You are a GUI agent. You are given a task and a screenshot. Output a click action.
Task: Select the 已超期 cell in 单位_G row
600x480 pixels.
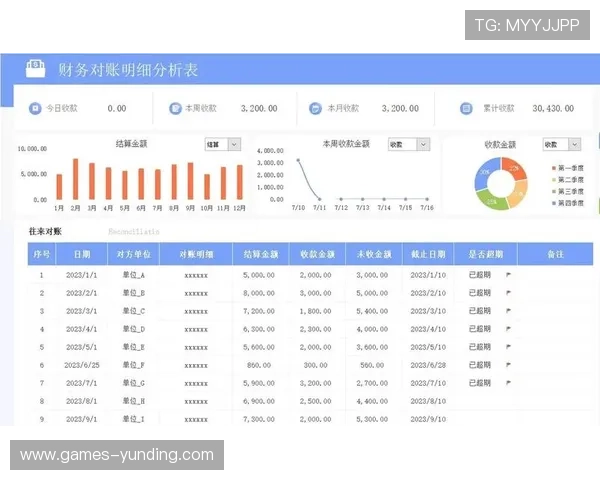coord(480,383)
